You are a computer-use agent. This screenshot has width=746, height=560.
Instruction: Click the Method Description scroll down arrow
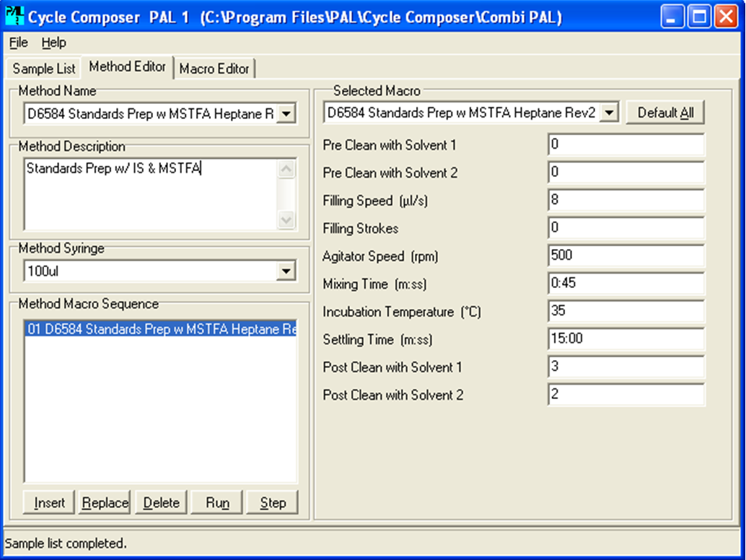[286, 220]
